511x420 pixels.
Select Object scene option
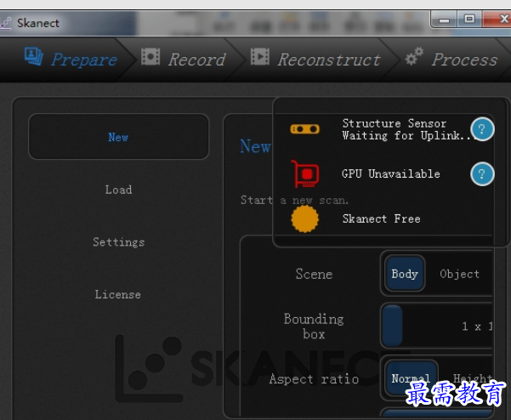tap(459, 274)
